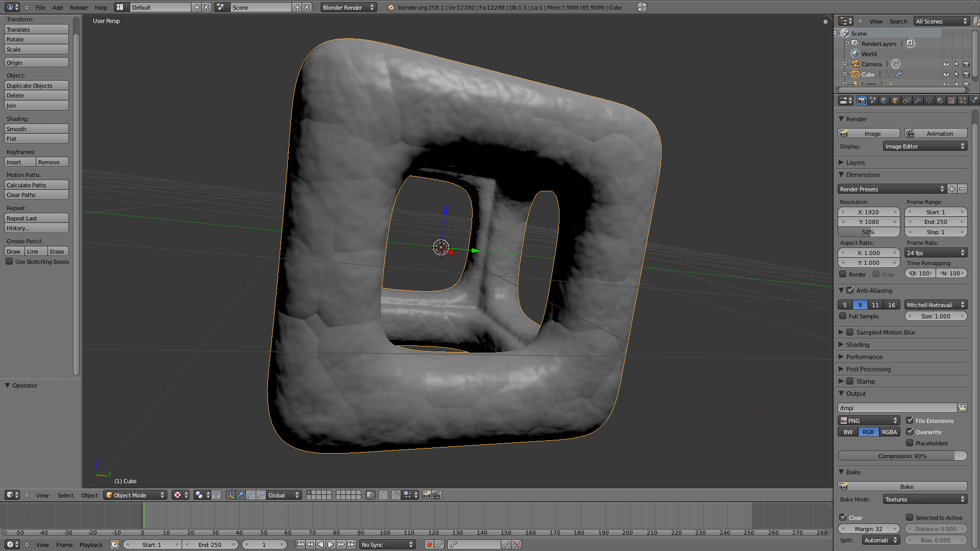The image size is (980, 551).
Task: Expand the Performance panel
Action: point(864,357)
